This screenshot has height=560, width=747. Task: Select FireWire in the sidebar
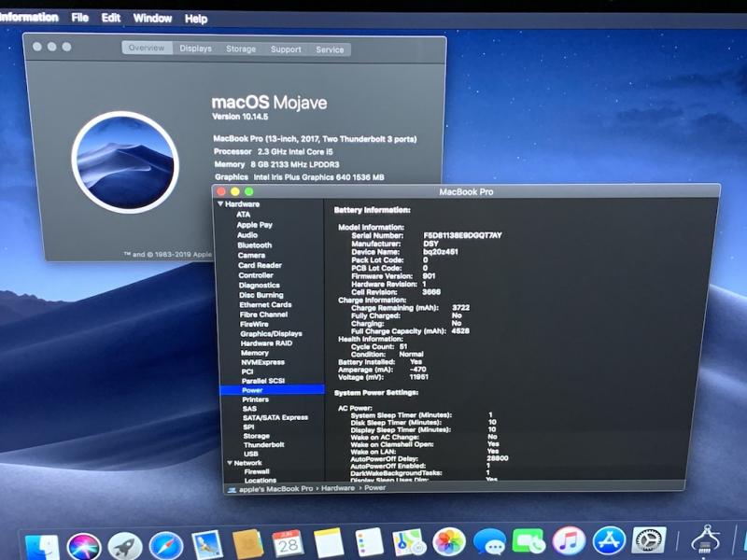pos(254,324)
